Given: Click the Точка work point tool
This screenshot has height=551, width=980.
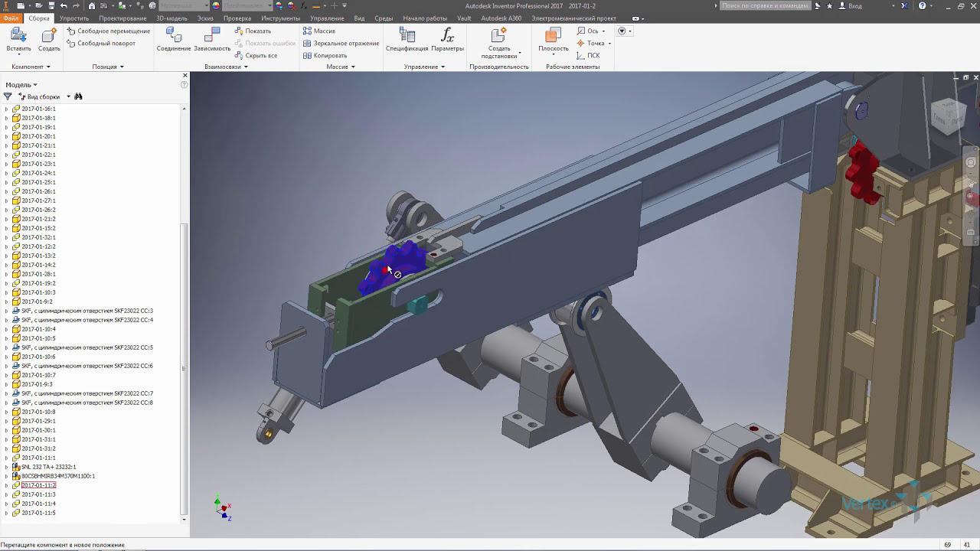Looking at the screenshot, I should 590,44.
